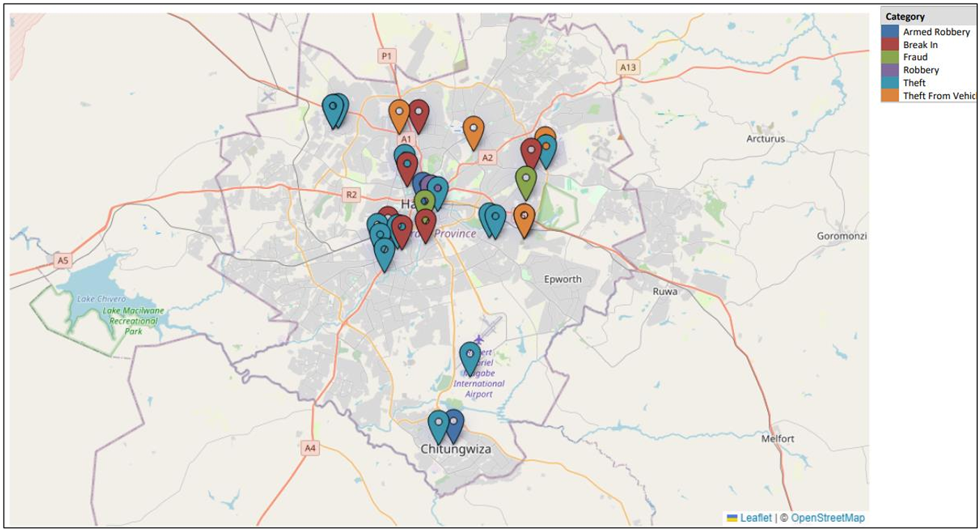Click the A13 road shield on the map
This screenshot has height=531, width=980.
tap(628, 67)
